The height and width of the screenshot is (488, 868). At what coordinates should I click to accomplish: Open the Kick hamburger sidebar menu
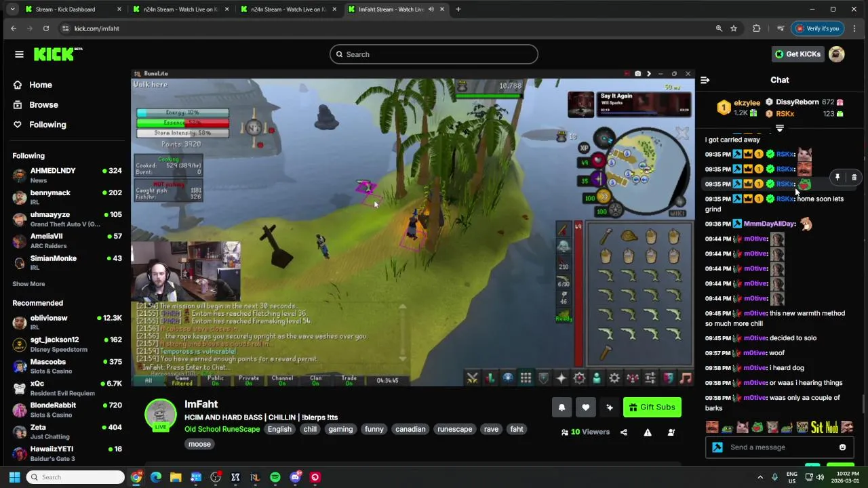19,54
